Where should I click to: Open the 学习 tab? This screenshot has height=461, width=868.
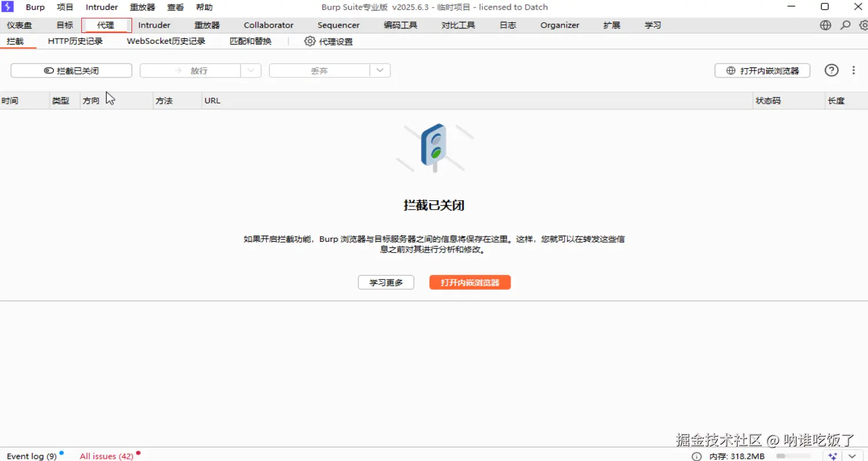pos(653,25)
